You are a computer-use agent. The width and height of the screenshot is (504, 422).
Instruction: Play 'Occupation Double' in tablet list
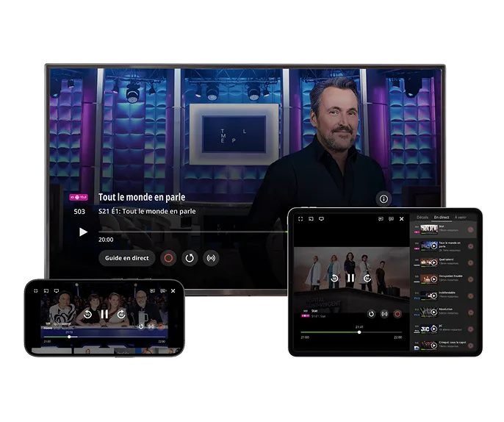(433, 279)
